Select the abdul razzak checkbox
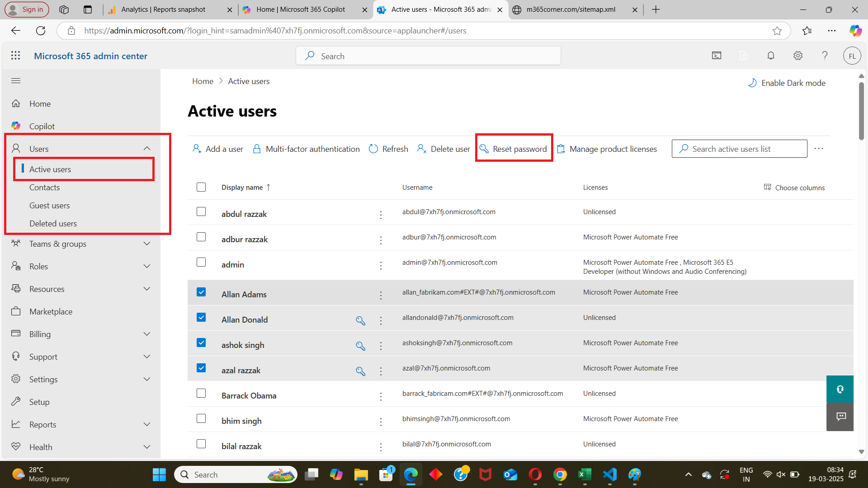The height and width of the screenshot is (488, 868). [201, 212]
